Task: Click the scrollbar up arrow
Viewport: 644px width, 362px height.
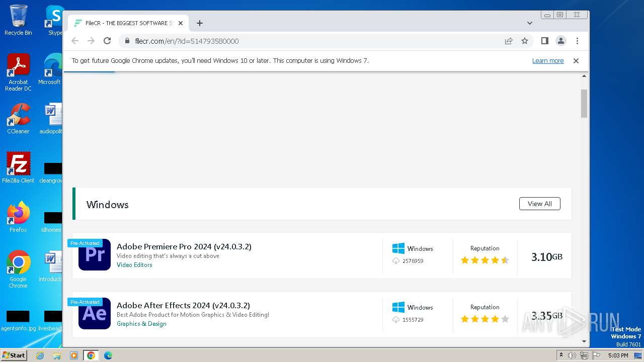Action: [584, 76]
